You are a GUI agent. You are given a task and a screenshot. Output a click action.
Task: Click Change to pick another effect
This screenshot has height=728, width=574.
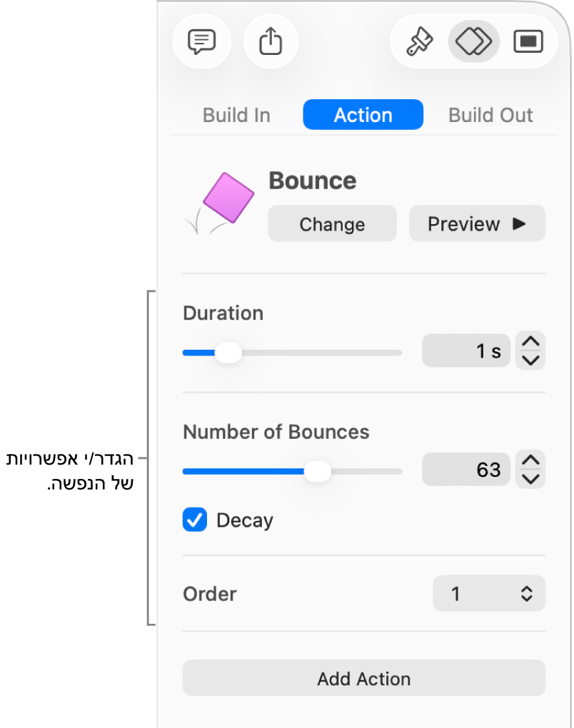point(332,223)
